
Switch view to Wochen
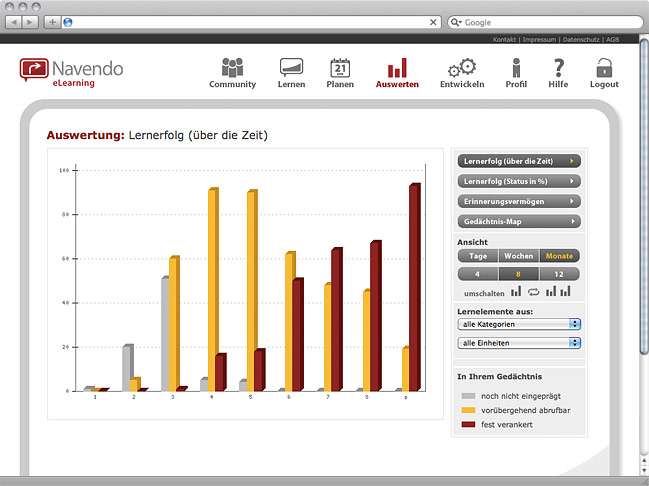tap(518, 256)
